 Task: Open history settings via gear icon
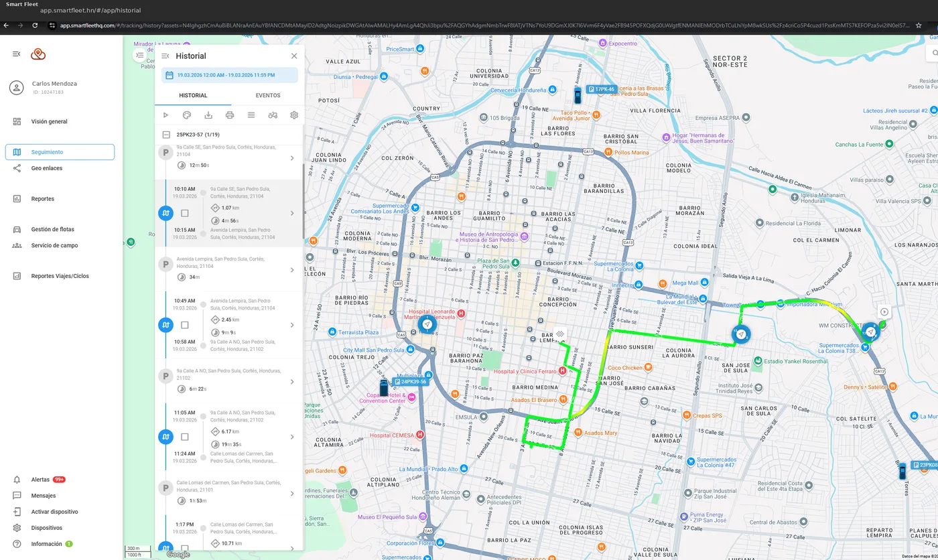pos(293,115)
